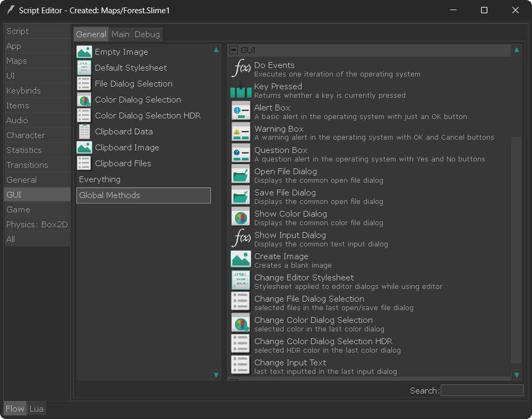The width and height of the screenshot is (532, 419).
Task: Click the Default Stylesheet icon
Action: (x=84, y=68)
